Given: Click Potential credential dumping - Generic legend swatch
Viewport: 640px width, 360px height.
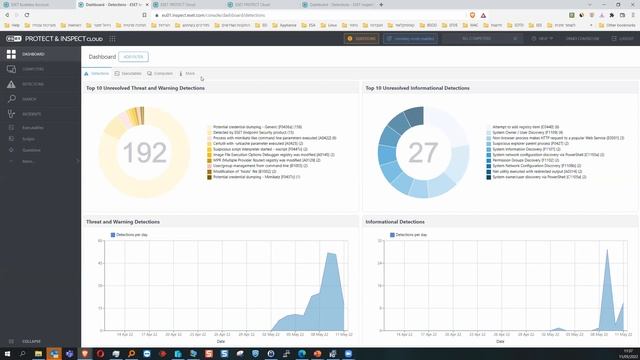Looking at the screenshot, I should [x=209, y=127].
